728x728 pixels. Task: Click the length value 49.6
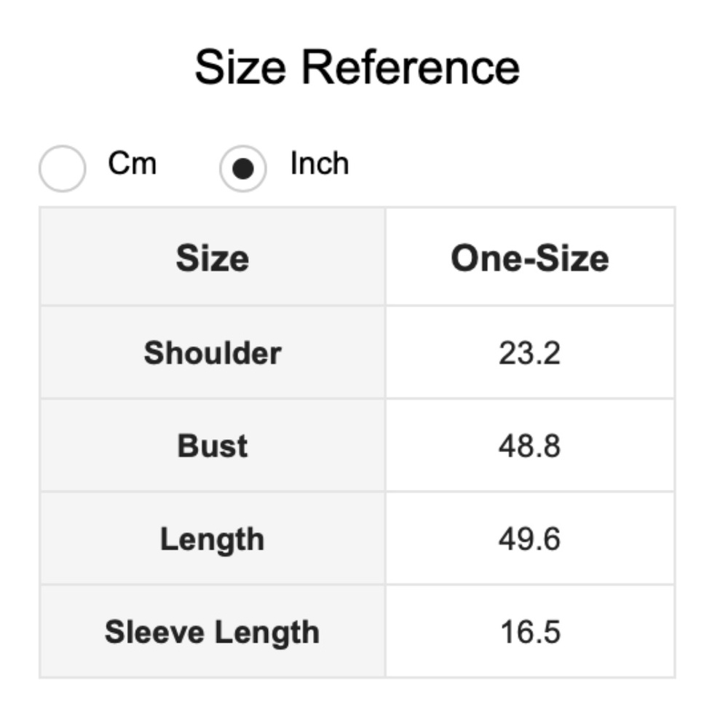(x=530, y=539)
